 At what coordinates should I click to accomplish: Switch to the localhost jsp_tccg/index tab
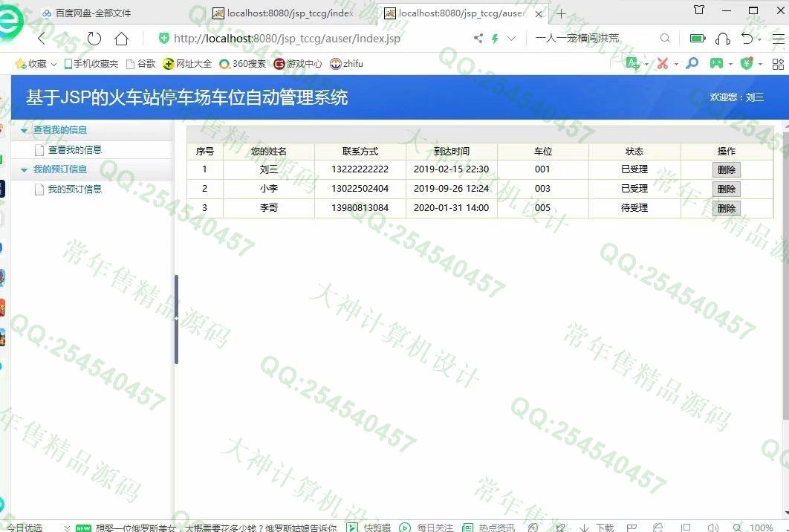click(283, 13)
